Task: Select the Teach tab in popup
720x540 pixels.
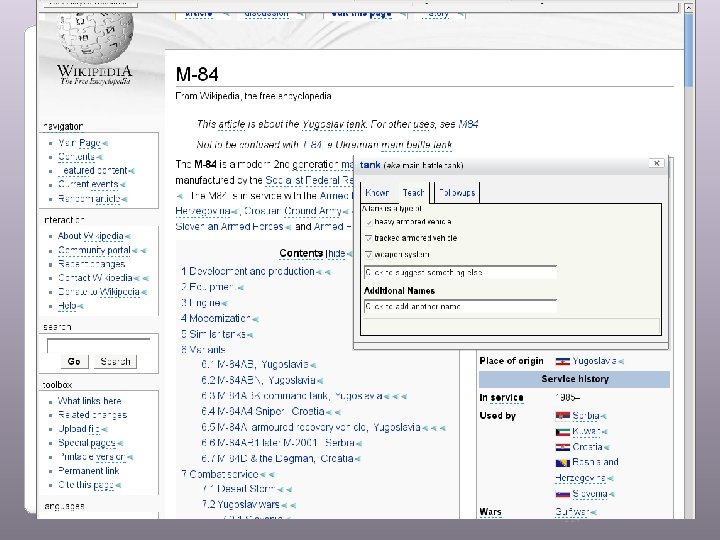Action: click(413, 193)
